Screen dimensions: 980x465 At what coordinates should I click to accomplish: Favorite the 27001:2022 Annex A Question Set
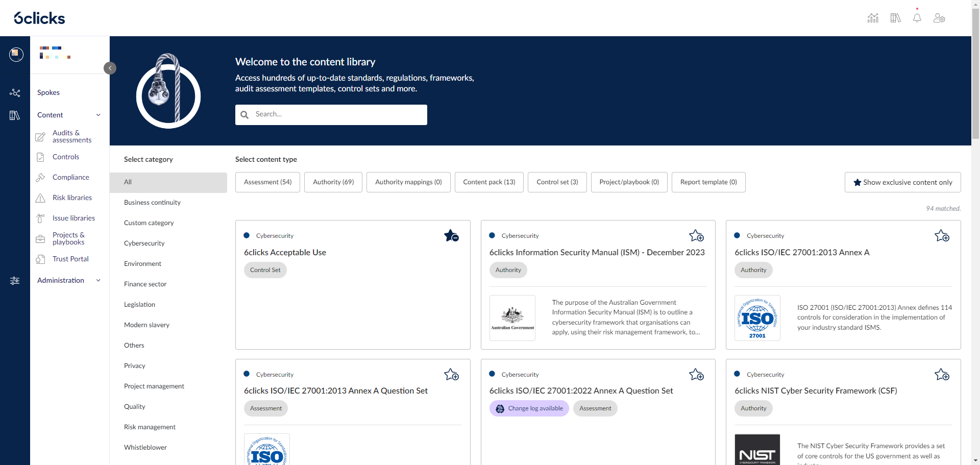pos(696,375)
